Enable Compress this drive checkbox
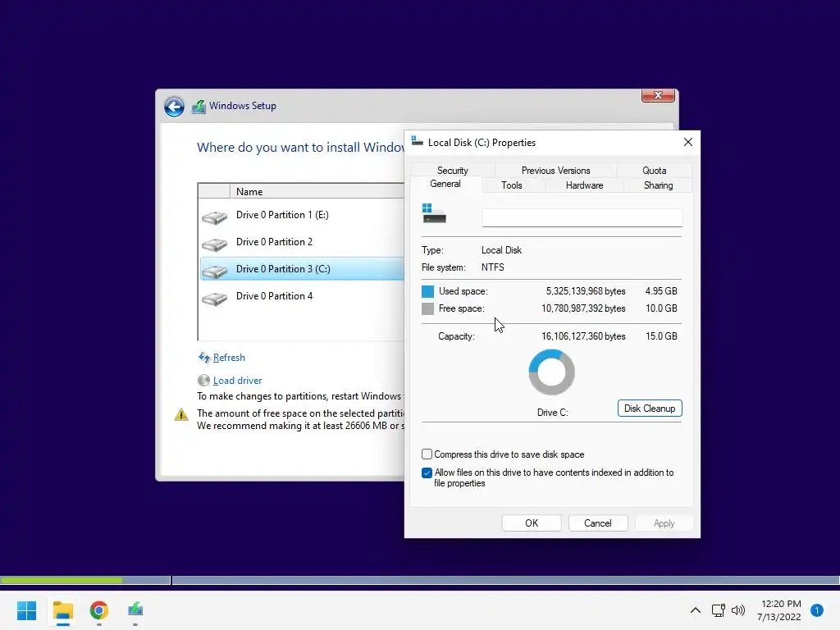 [x=427, y=454]
